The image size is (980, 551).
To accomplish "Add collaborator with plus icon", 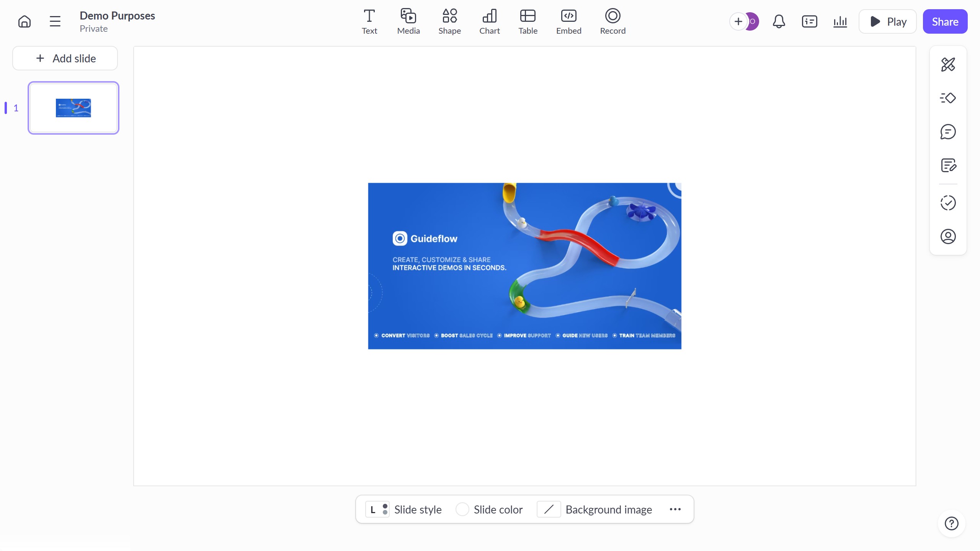I will click(738, 21).
